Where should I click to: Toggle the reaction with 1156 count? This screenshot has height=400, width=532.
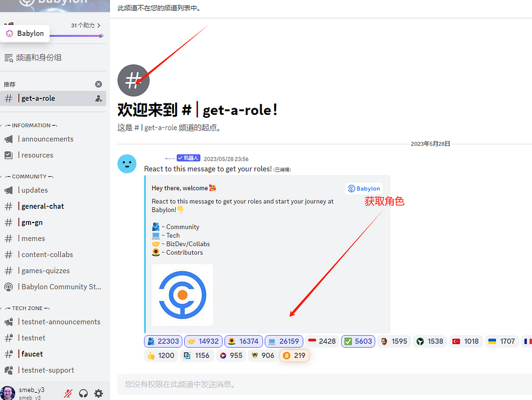pos(197,356)
